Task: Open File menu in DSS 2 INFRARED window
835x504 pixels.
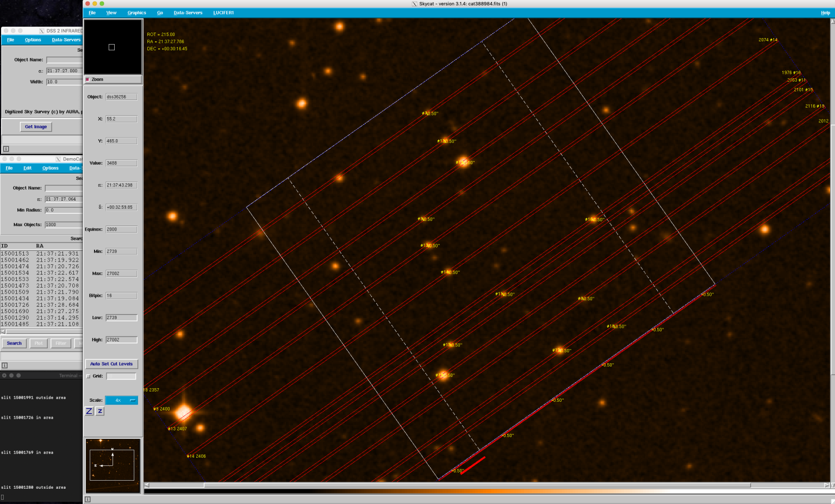Action: point(10,40)
